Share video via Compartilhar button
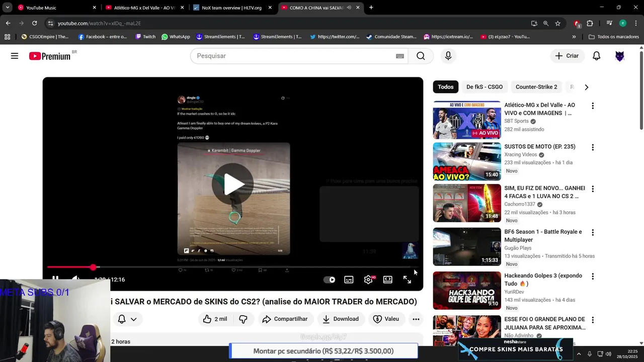The height and width of the screenshot is (362, 644). (x=285, y=319)
